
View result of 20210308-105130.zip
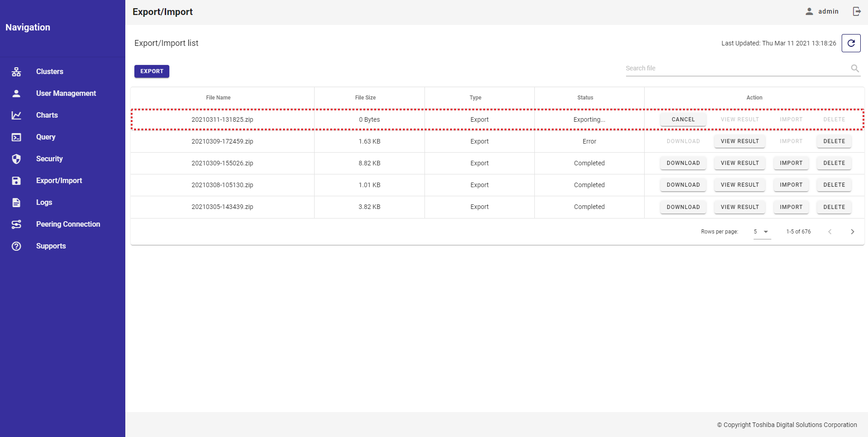(x=740, y=185)
